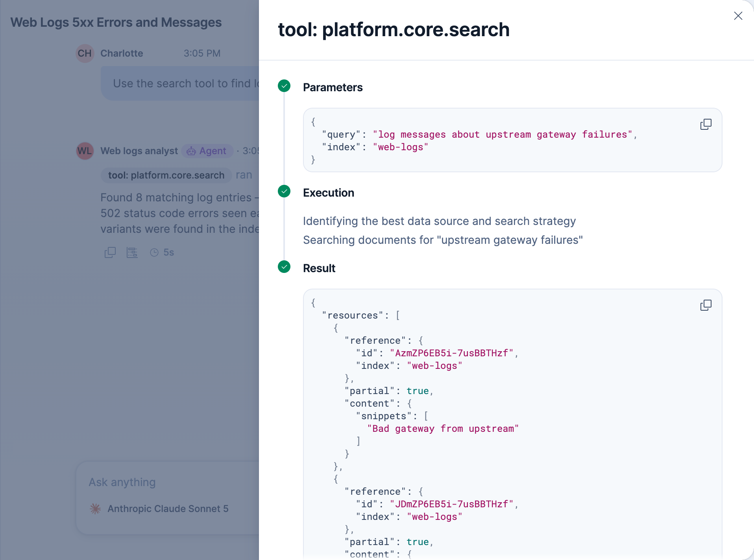The image size is (754, 560).
Task: Click the Parameters step checkmark icon
Action: coord(284,86)
